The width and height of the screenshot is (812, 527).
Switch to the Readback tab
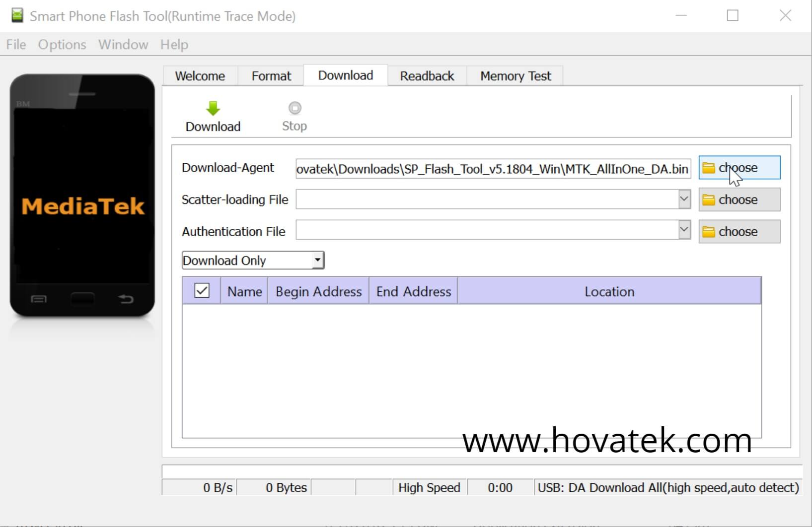tap(427, 75)
